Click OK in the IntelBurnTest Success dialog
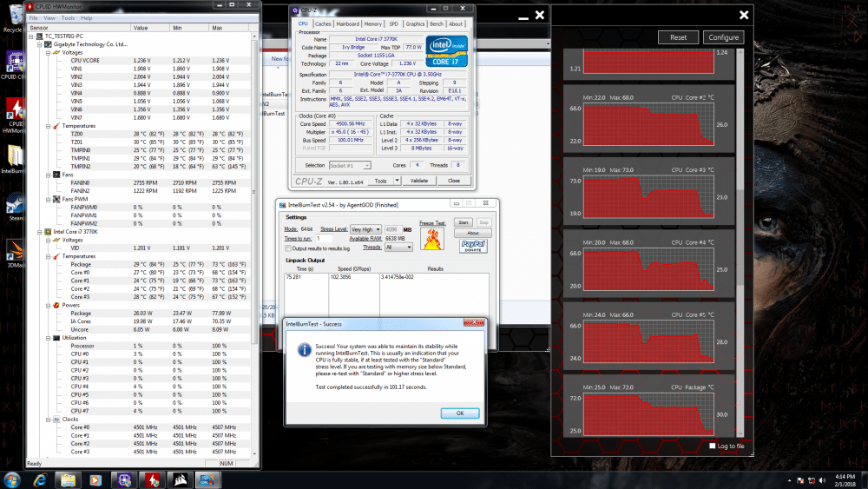Viewport: 868px width, 489px height. (x=460, y=413)
